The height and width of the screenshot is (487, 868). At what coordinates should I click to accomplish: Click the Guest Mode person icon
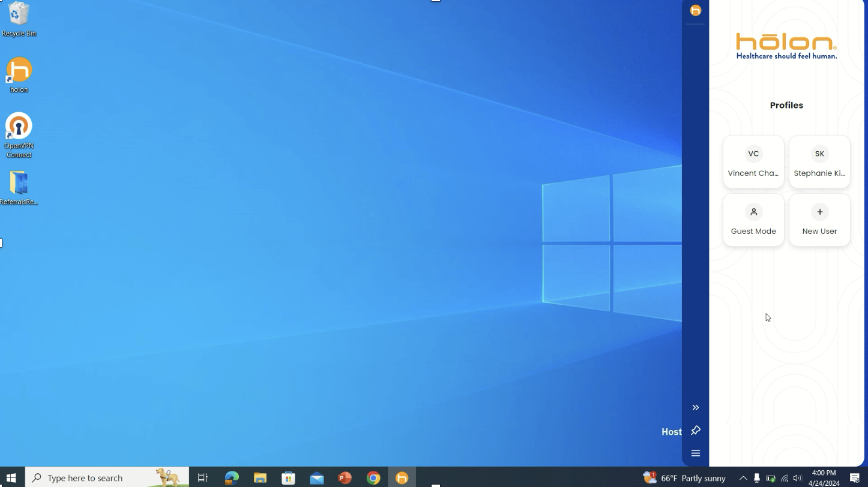[753, 212]
